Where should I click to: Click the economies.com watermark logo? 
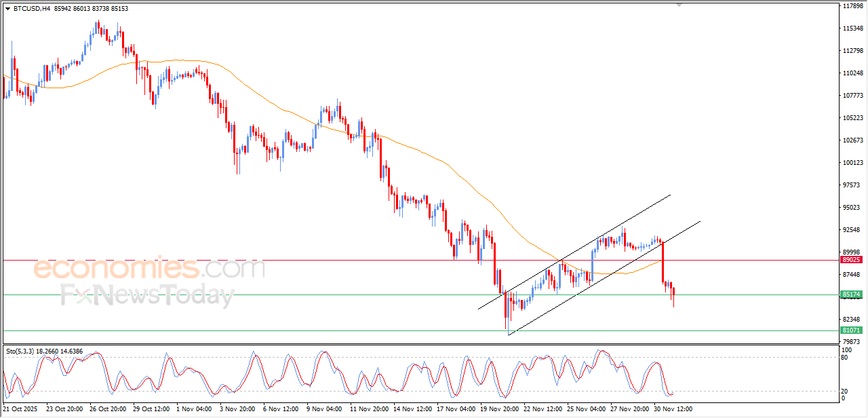click(x=149, y=269)
